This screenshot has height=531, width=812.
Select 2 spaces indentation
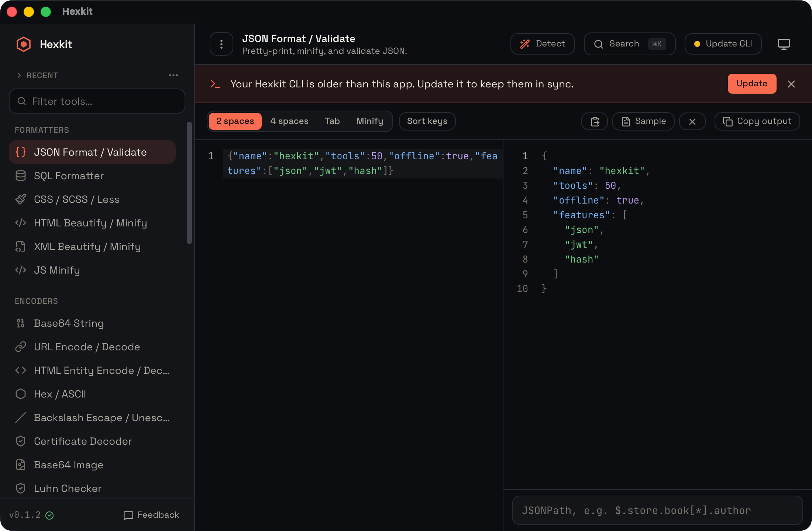click(235, 121)
